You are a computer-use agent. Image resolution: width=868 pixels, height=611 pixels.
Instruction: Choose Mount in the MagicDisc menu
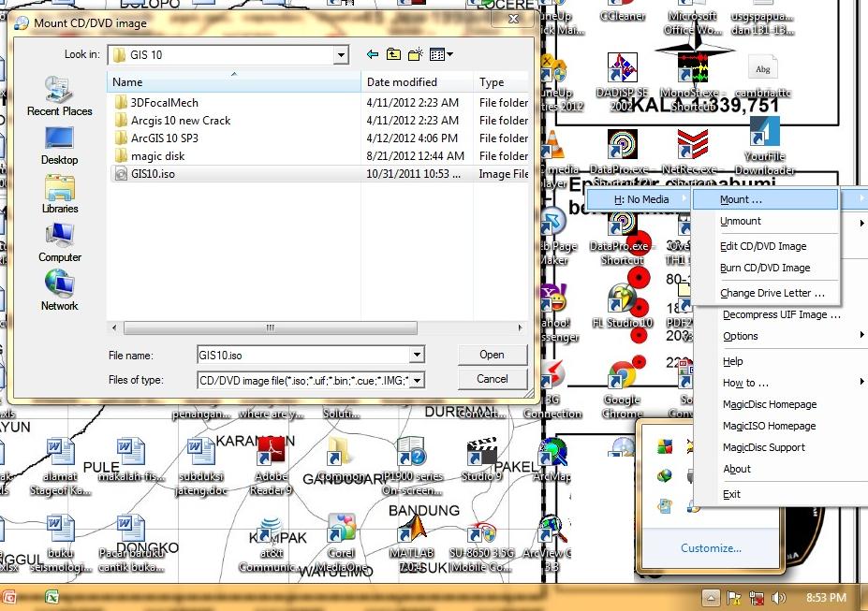point(765,199)
